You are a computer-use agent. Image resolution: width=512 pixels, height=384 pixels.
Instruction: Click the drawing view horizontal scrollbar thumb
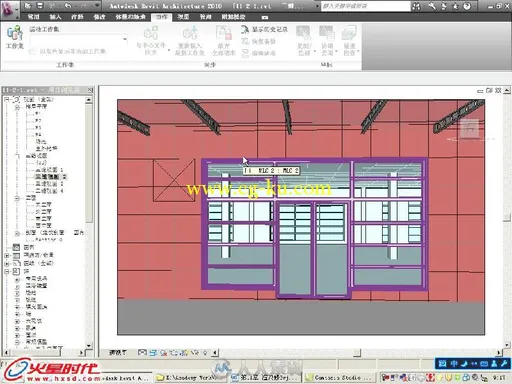357,352
